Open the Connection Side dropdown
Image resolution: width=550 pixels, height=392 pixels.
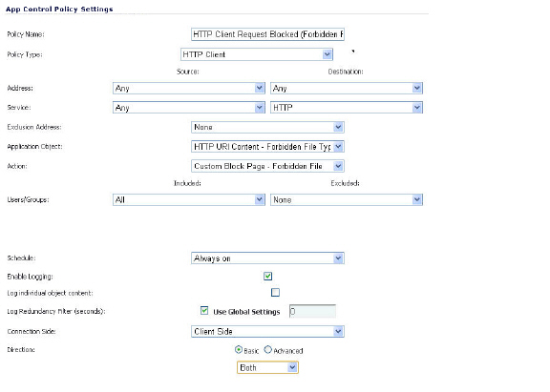pos(267,331)
